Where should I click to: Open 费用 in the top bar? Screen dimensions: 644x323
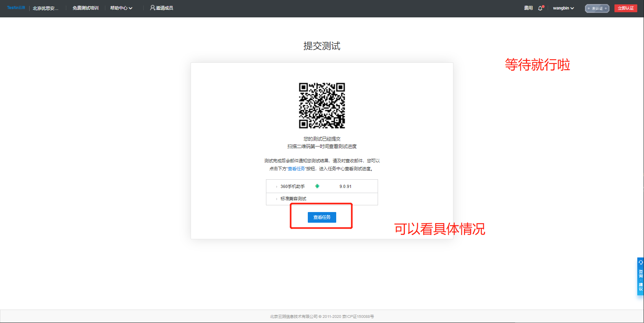point(528,8)
